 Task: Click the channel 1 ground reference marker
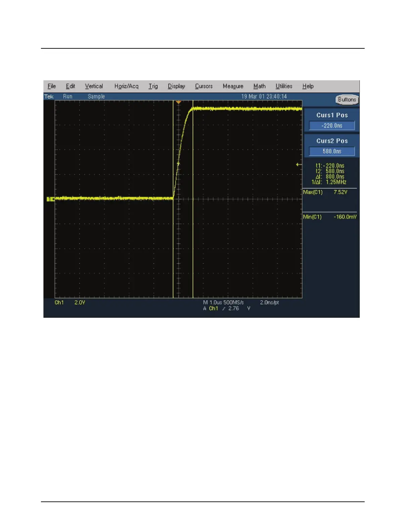(x=50, y=199)
